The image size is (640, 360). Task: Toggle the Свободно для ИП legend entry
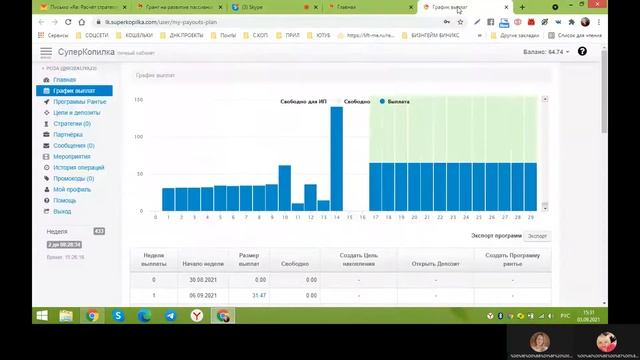(303, 102)
